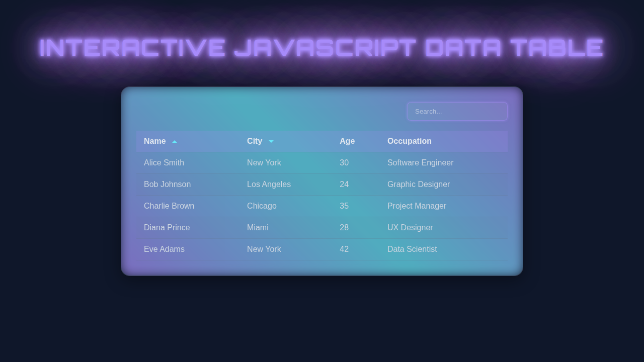
Task: Select the Alice Smith name cell
Action: pos(188,163)
